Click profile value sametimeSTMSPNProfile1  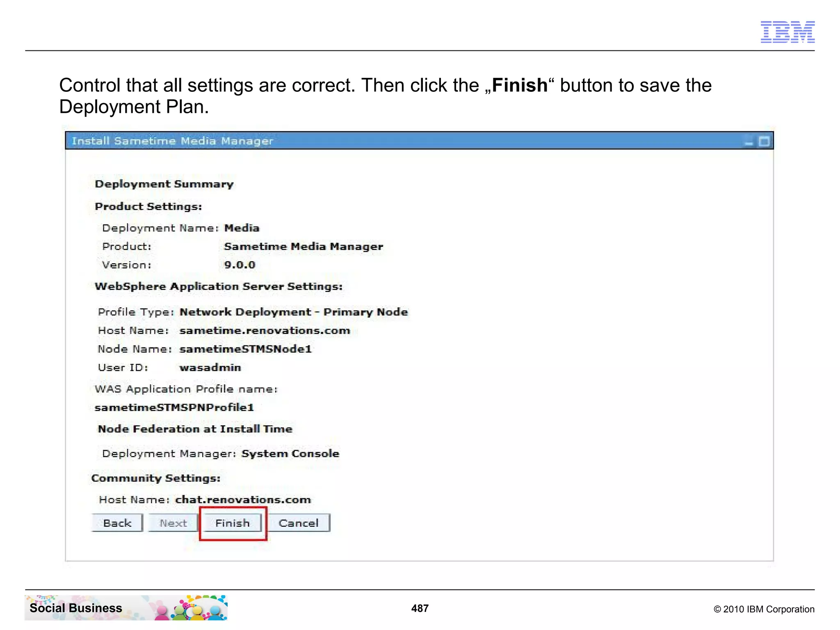point(174,407)
